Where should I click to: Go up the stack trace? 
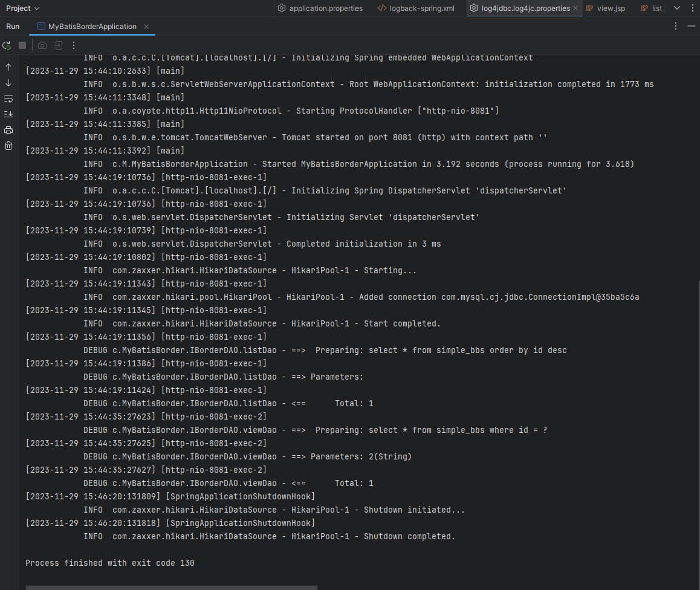[8, 67]
